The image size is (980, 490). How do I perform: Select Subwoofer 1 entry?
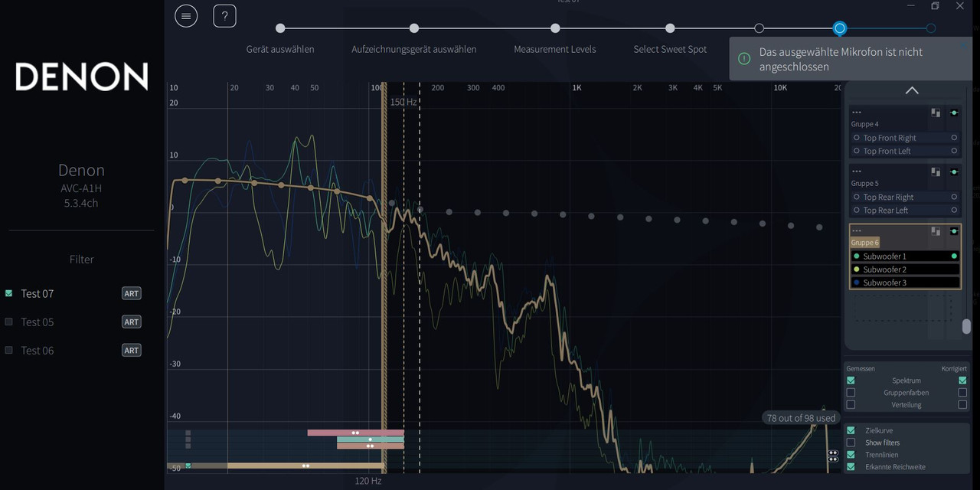click(905, 256)
